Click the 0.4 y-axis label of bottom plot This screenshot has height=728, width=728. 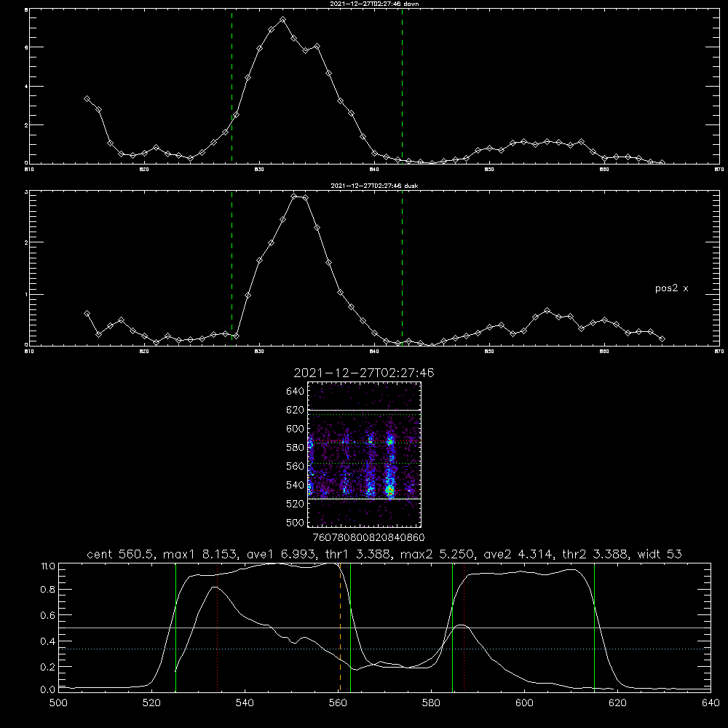tap(48, 641)
